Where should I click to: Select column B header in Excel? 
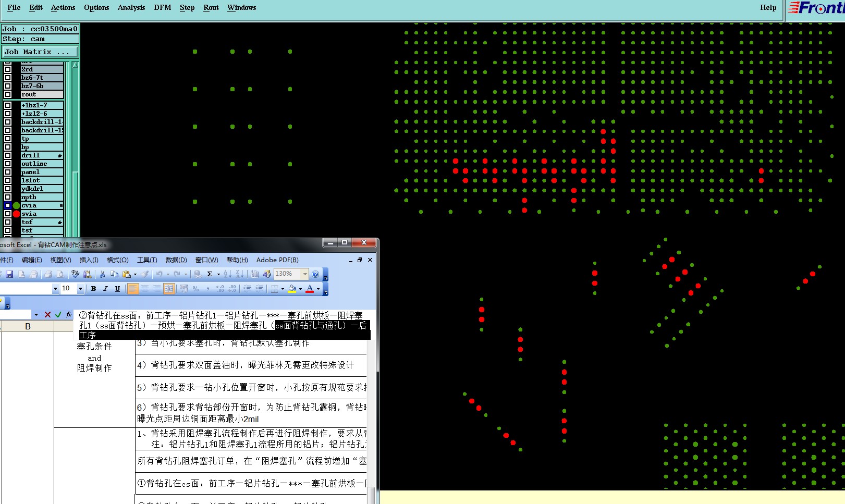28,326
